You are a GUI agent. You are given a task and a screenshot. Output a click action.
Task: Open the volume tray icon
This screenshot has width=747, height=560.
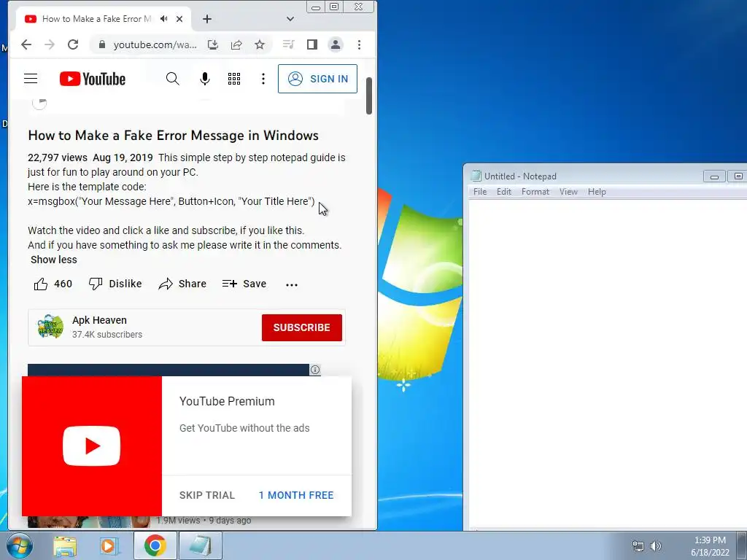[656, 546]
